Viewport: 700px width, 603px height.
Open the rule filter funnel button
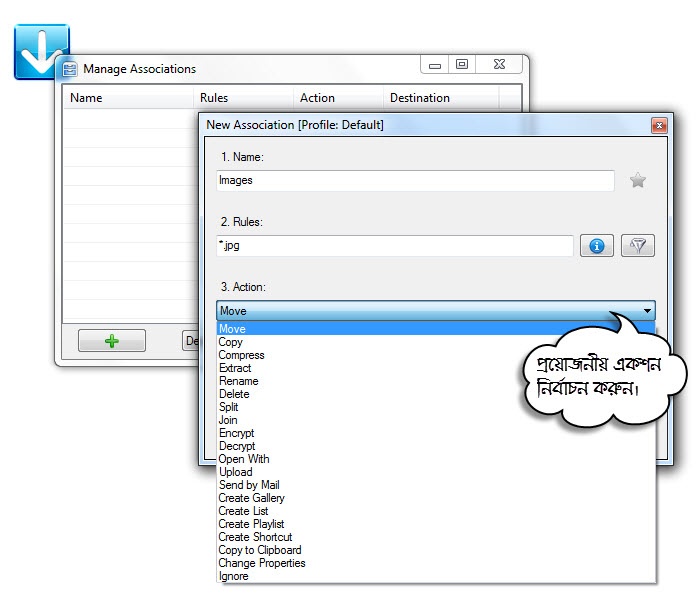pos(638,245)
